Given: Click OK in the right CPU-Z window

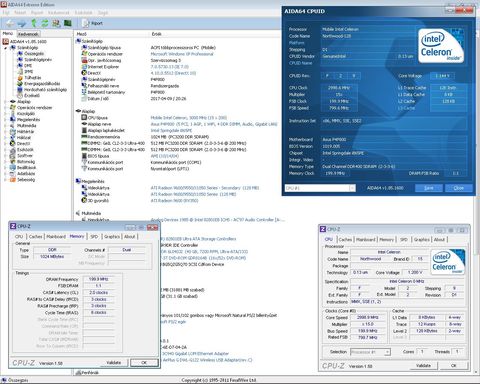Looking at the screenshot, I should click(x=454, y=365).
